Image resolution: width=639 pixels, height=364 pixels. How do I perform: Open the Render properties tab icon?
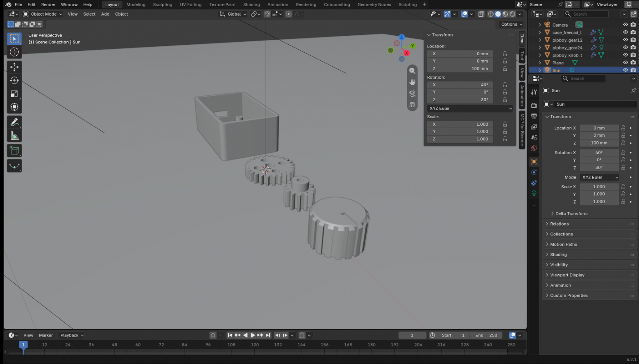tap(534, 105)
